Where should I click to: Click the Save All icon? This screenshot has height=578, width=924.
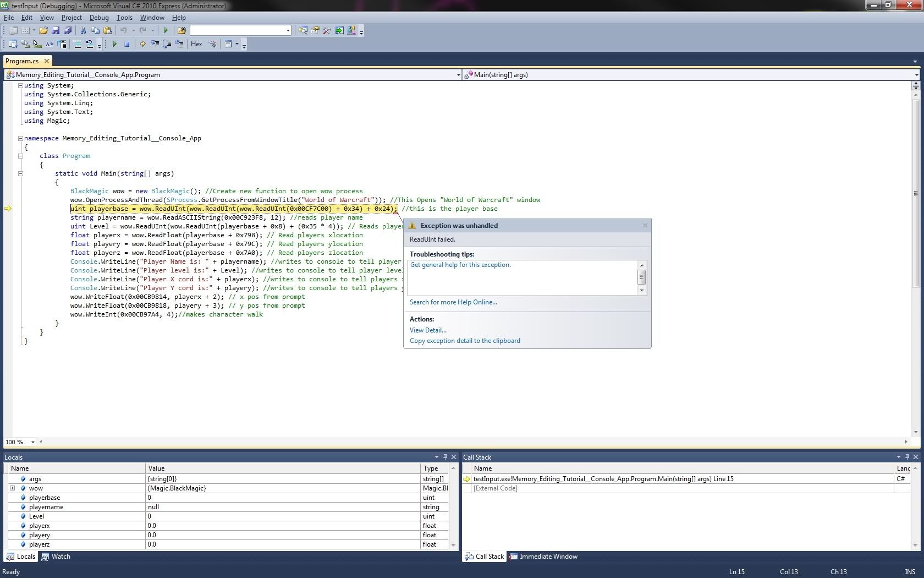coord(68,30)
